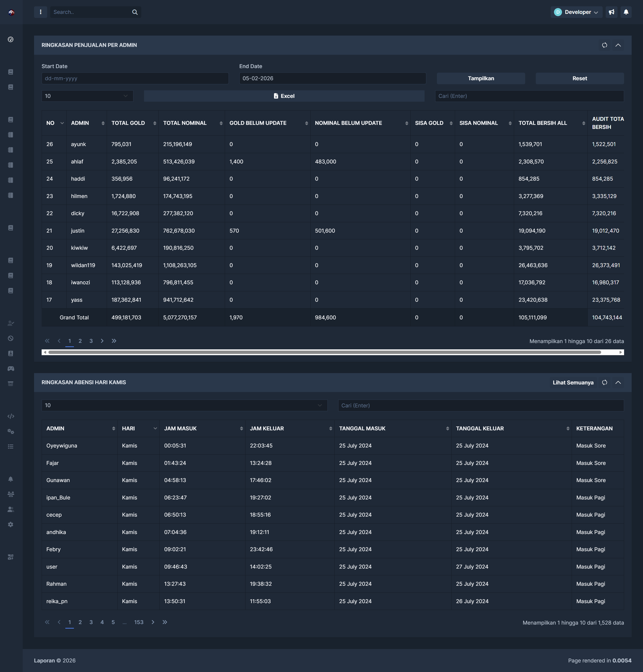The width and height of the screenshot is (643, 672).
Task: Click the bulleted list icon in the sidebar
Action: coord(11,446)
